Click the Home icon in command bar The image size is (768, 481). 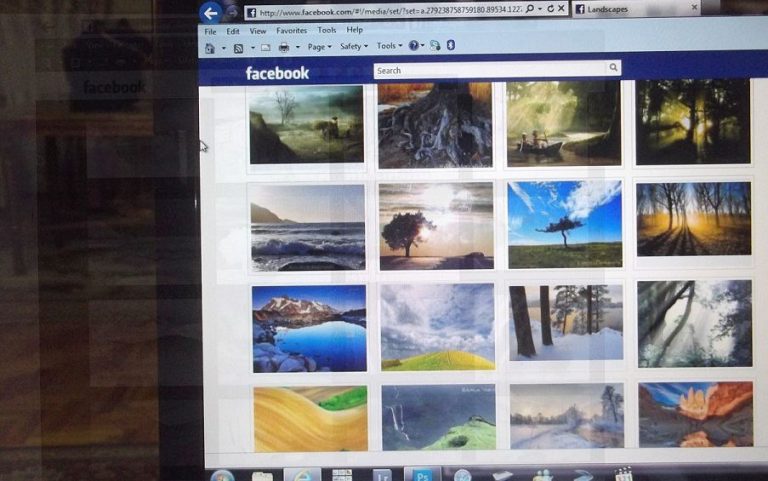click(210, 47)
